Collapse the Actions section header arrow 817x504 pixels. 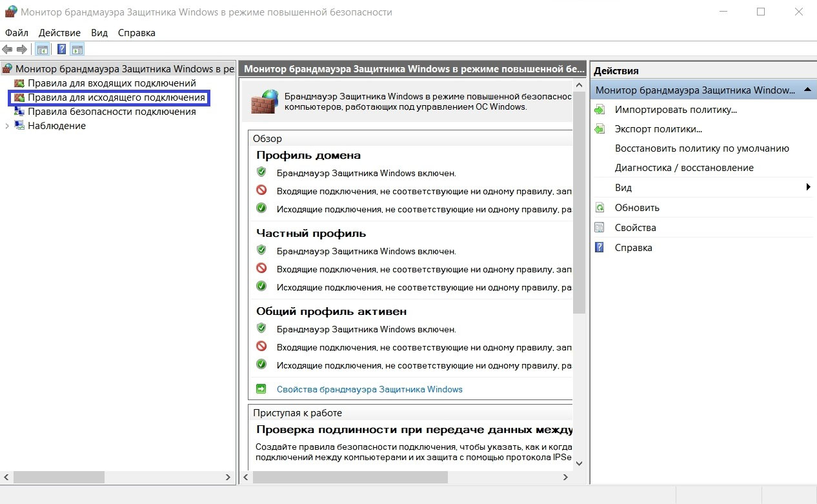[x=807, y=90]
